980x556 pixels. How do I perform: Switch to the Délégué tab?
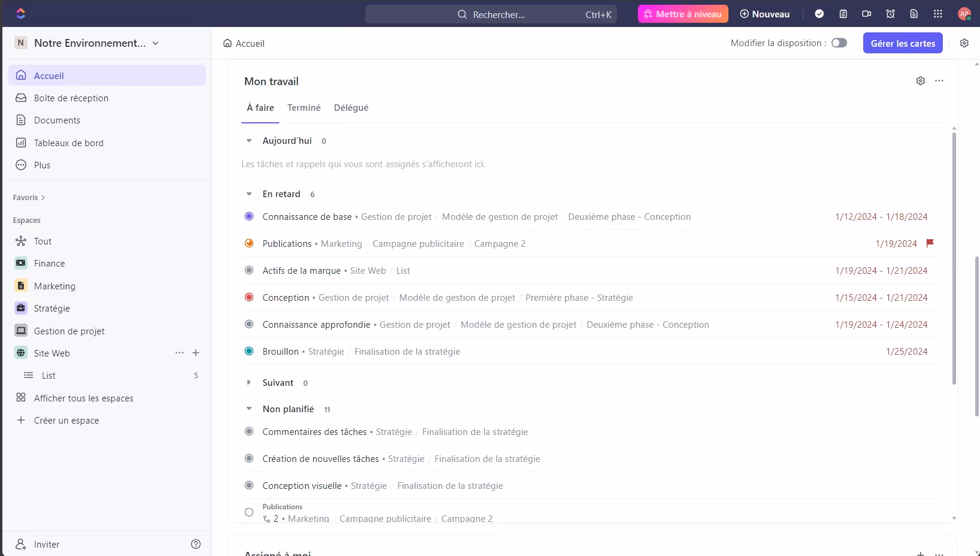(351, 108)
